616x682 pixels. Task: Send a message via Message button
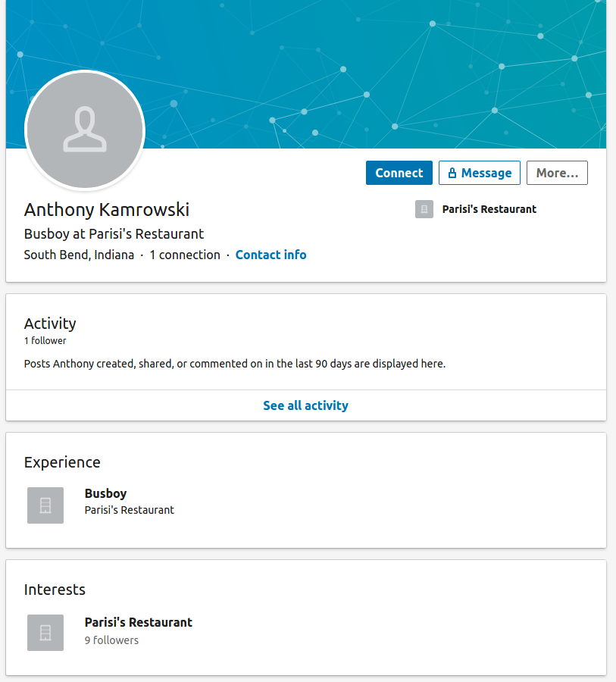tap(480, 173)
